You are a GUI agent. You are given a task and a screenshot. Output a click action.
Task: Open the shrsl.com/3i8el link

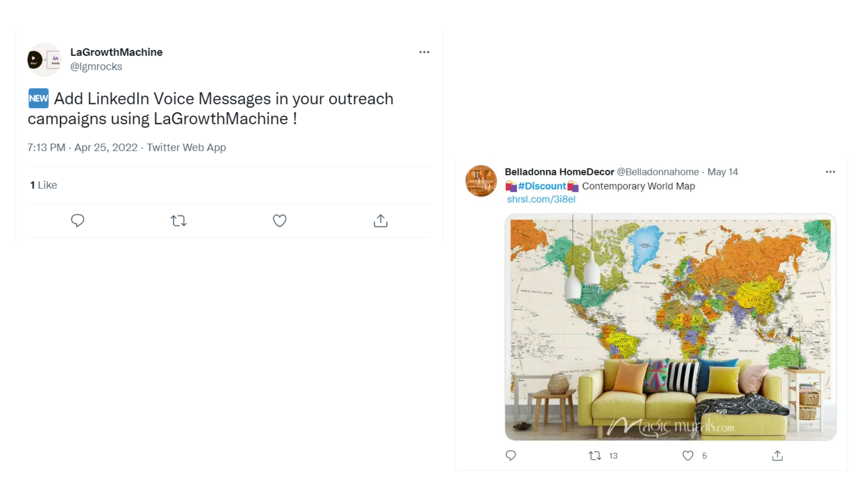pyautogui.click(x=541, y=199)
